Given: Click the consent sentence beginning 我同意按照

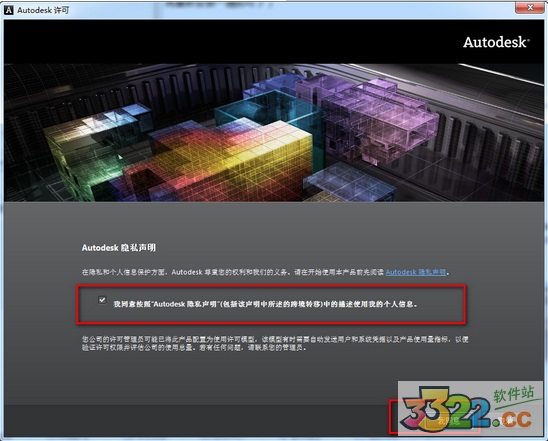Looking at the screenshot, I should (265, 304).
